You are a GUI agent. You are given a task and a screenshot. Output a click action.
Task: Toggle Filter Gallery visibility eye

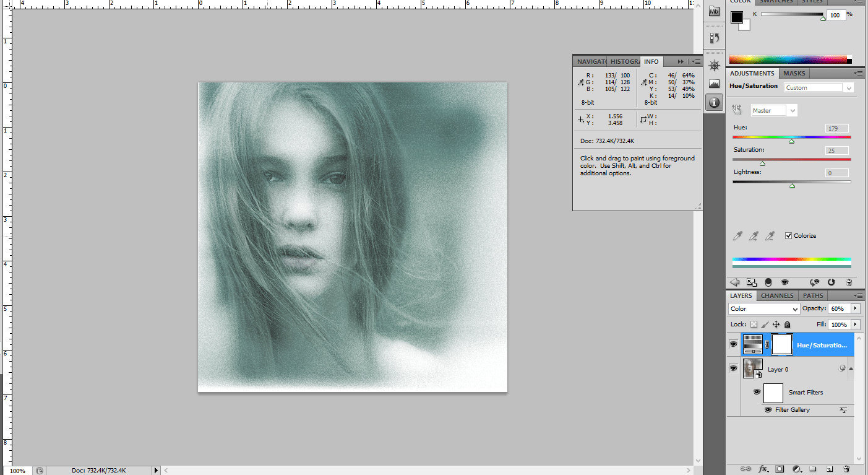click(x=768, y=410)
